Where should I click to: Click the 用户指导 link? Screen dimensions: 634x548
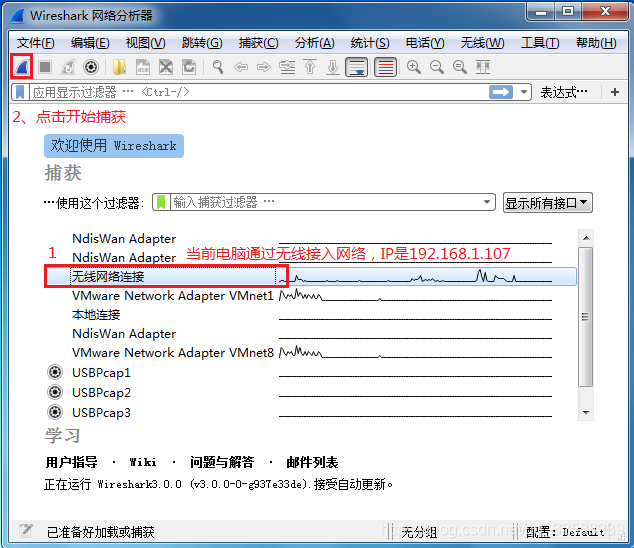coord(71,462)
